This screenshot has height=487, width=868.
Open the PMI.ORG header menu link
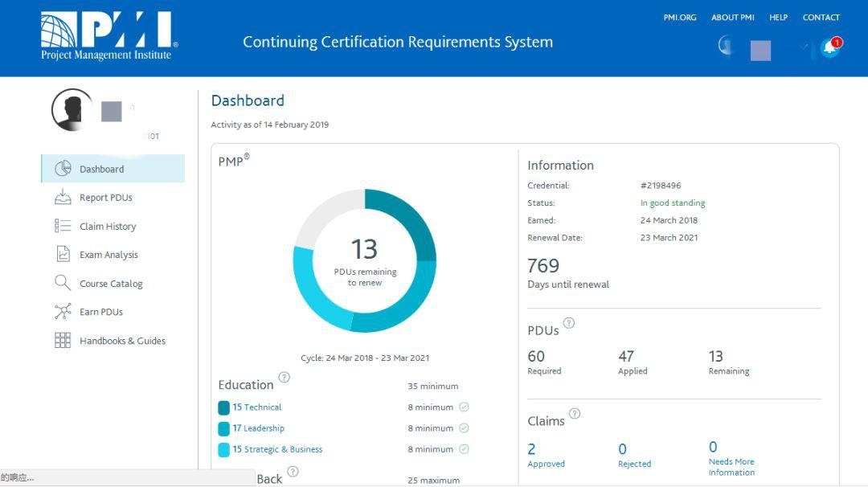point(680,18)
